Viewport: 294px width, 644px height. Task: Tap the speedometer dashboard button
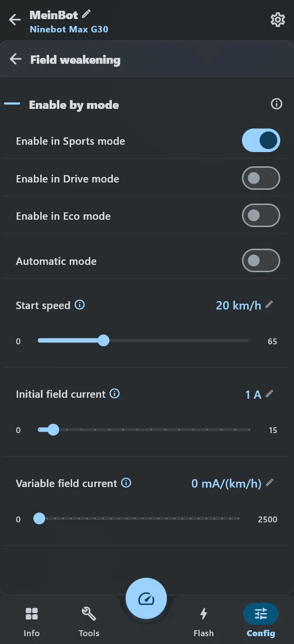(146, 598)
